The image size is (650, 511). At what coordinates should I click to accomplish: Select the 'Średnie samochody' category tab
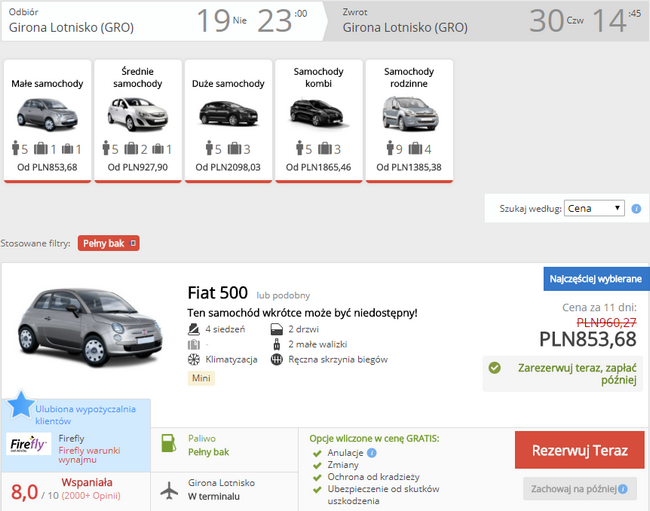pyautogui.click(x=138, y=120)
